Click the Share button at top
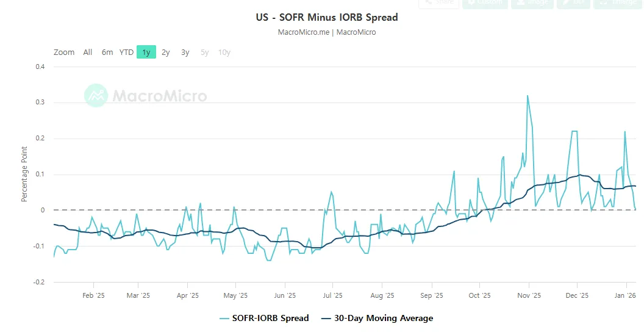This screenshot has width=644, height=332. (438, 2)
